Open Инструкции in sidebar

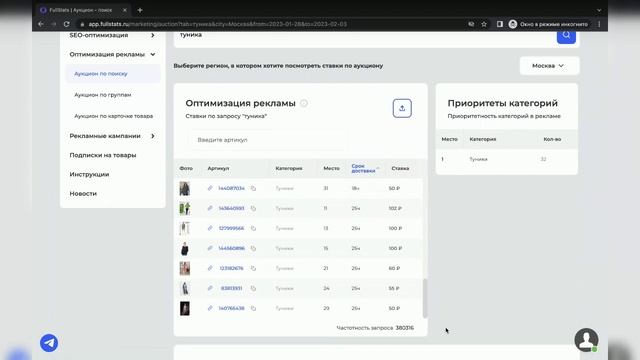tap(89, 174)
